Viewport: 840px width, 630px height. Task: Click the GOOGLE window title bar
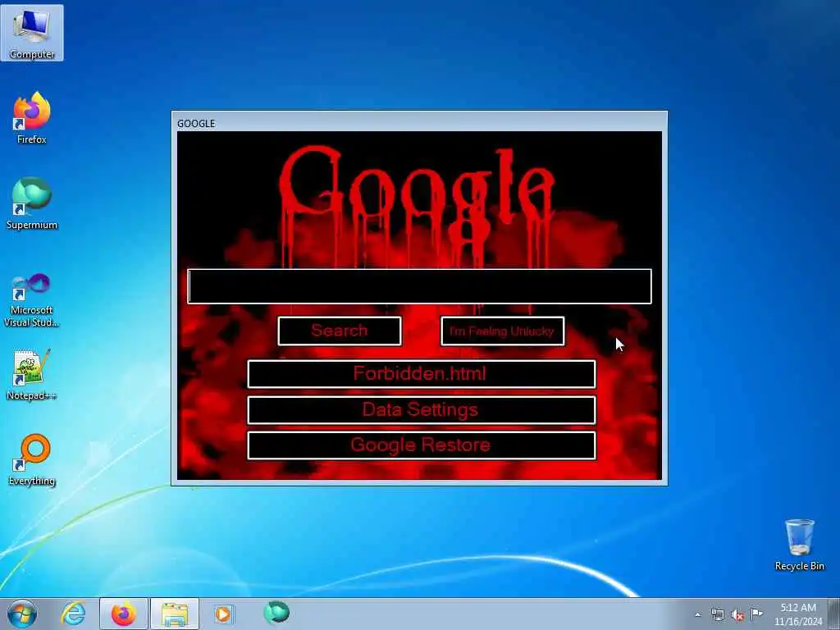point(419,123)
